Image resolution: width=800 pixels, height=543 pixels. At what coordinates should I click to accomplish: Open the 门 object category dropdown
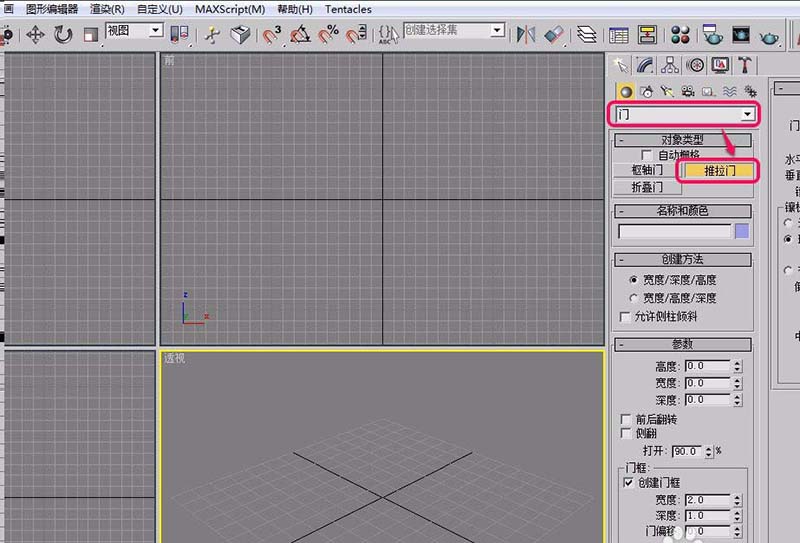(x=746, y=115)
